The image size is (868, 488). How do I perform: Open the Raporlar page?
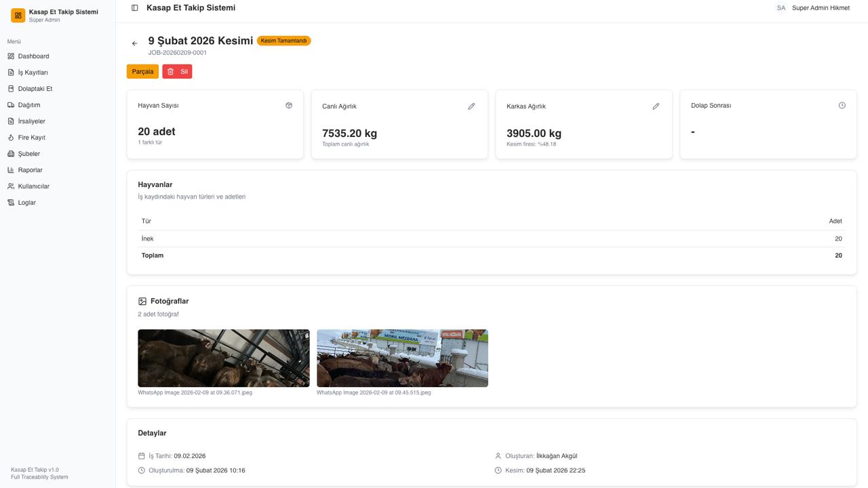(x=30, y=170)
